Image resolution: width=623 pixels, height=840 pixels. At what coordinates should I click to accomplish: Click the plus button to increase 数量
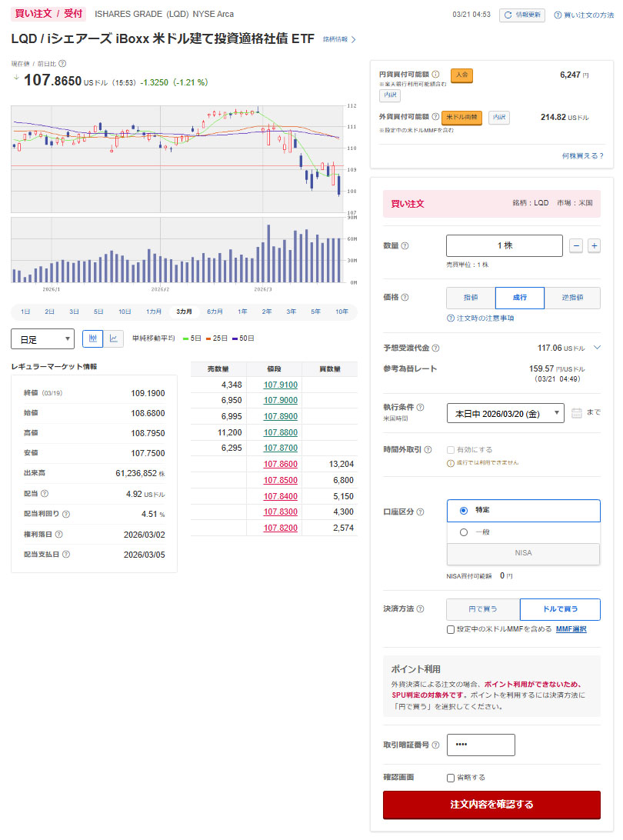[594, 245]
